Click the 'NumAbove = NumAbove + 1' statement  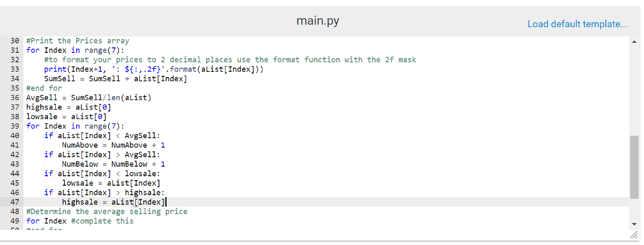pyautogui.click(x=113, y=145)
